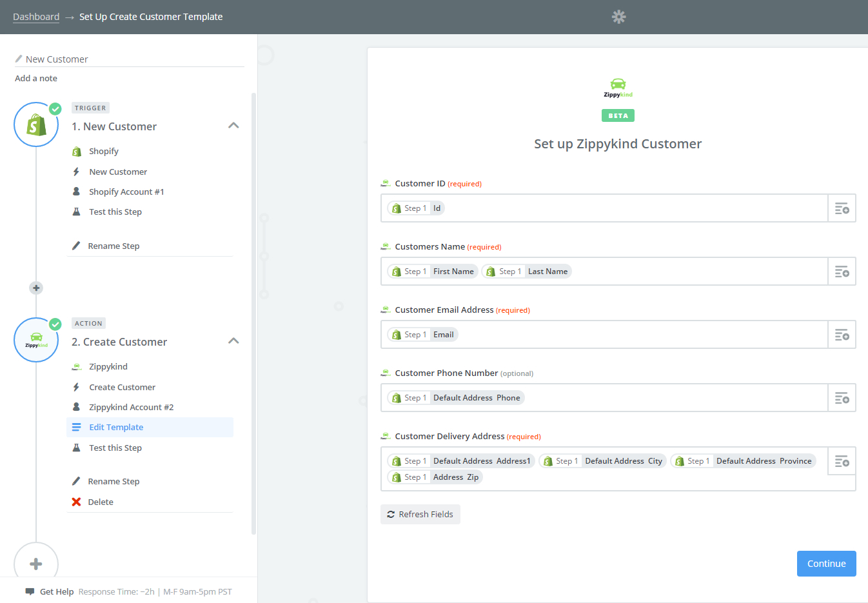Click the Shopify trigger step circle icon
Viewport: 868px width, 603px height.
pyautogui.click(x=36, y=124)
